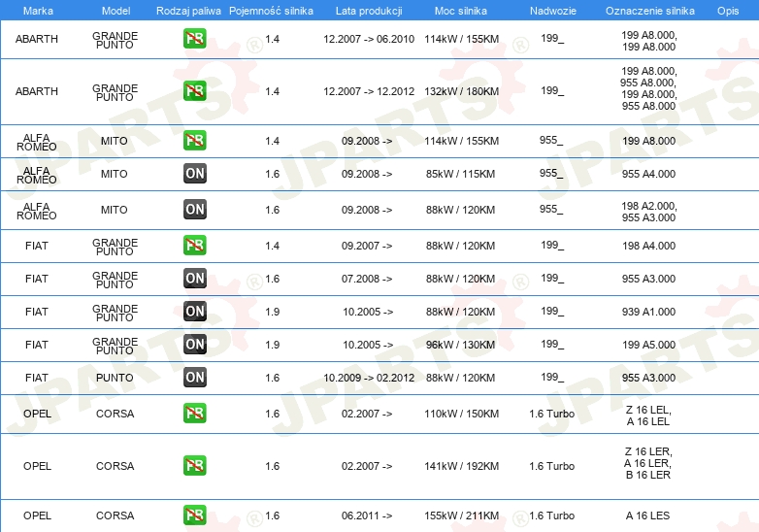
Task: Click ON diesel icon in Fiat Punto 10.2009 row
Action: click(194, 377)
